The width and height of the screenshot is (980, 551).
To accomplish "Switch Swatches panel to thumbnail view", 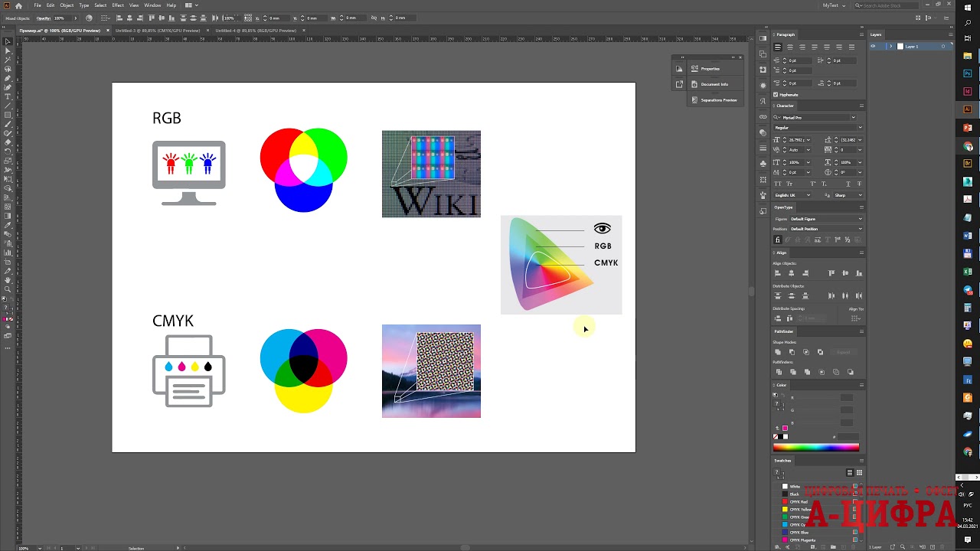I will coord(859,473).
